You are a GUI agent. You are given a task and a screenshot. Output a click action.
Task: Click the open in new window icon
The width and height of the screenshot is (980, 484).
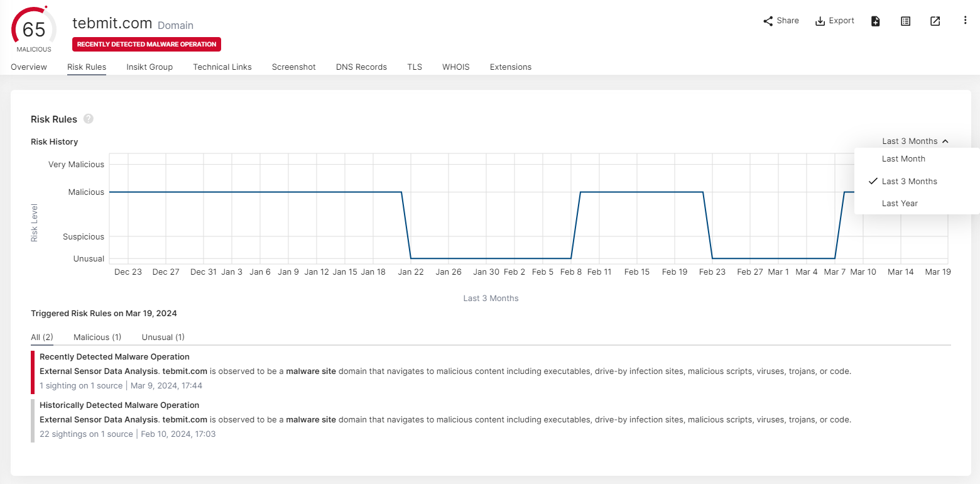(935, 21)
